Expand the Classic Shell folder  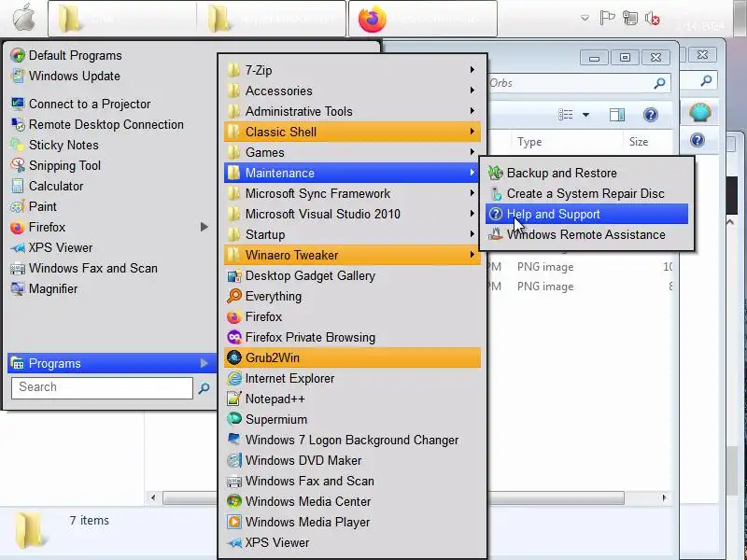click(x=353, y=132)
